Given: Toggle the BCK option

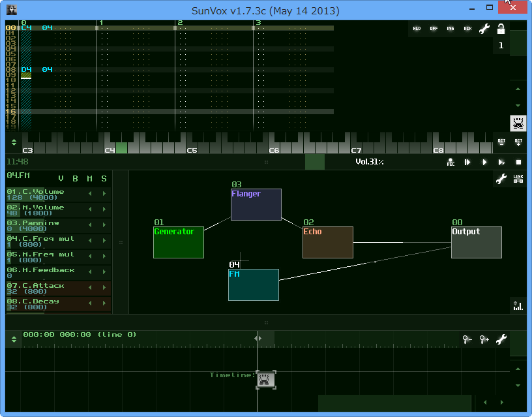Looking at the screenshot, I should click(x=467, y=29).
